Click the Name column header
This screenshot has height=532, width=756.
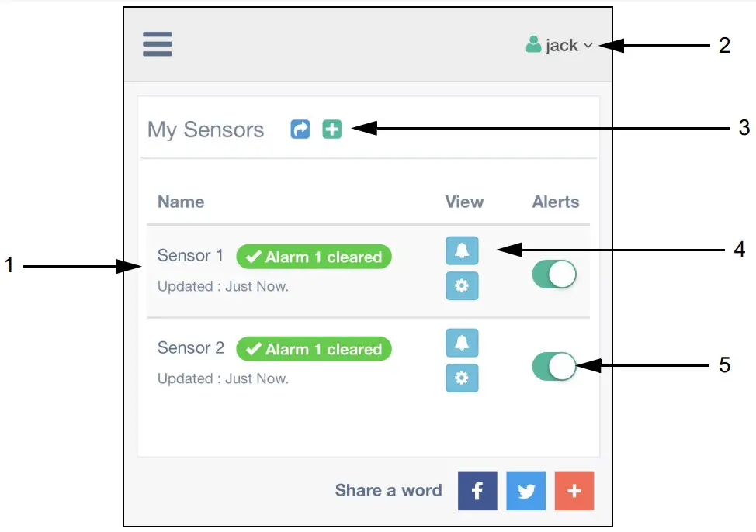click(x=181, y=202)
